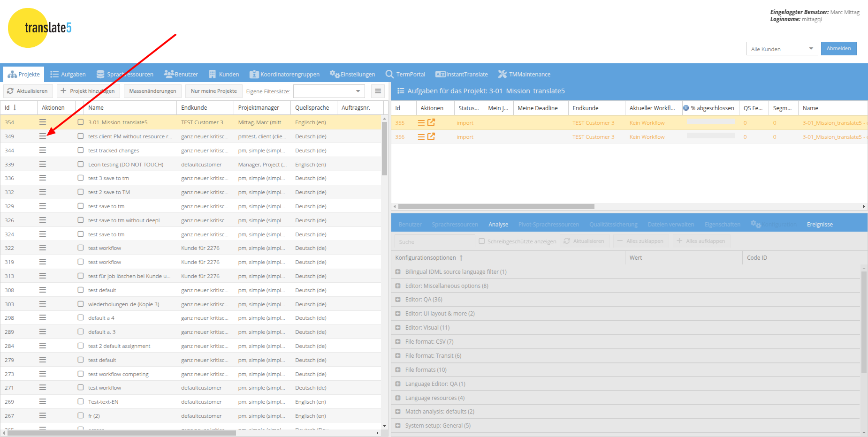Screen dimensions: 868x437
Task: Open actions menu for project 349
Action: tap(43, 136)
